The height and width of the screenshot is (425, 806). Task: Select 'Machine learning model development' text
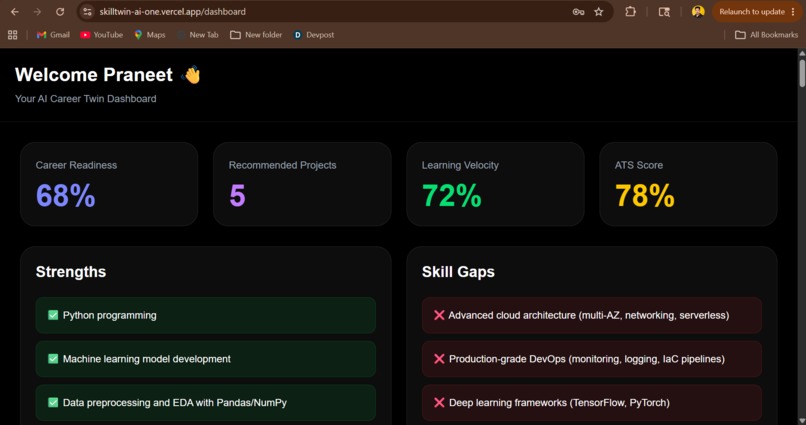pos(146,359)
